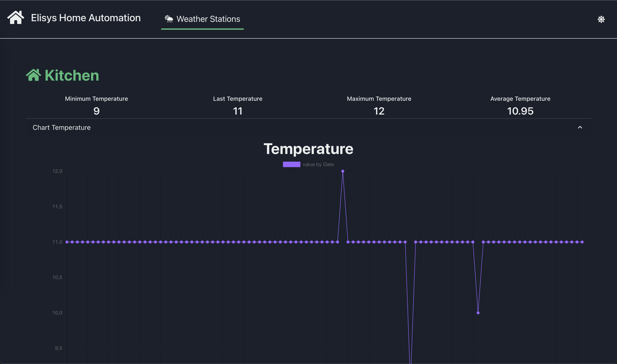Open the Weather Stations tab
The width and height of the screenshot is (617, 364).
[208, 19]
